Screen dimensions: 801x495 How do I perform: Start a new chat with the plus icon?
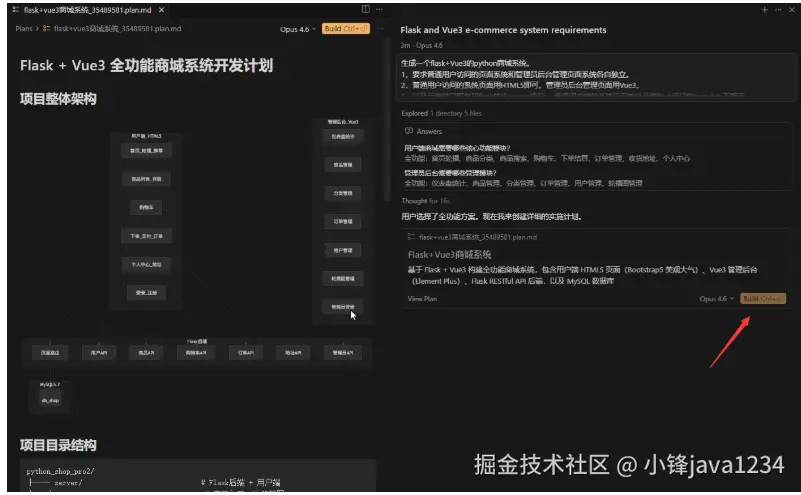point(765,10)
